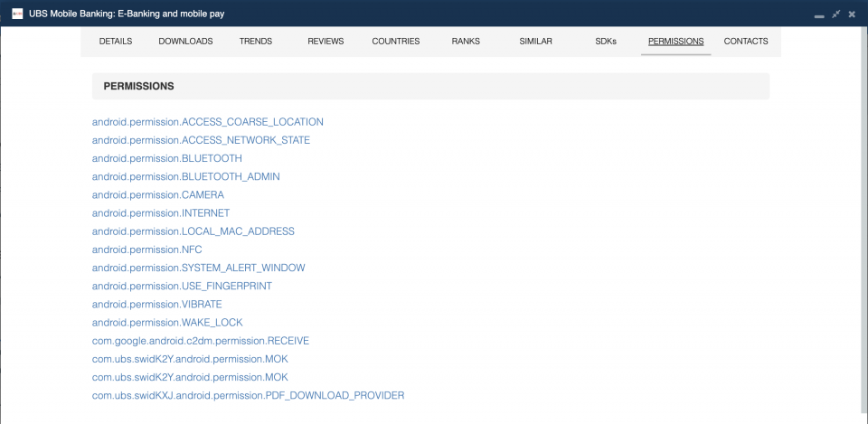
Task: Click the UBS app icon in title bar
Action: pos(17,14)
